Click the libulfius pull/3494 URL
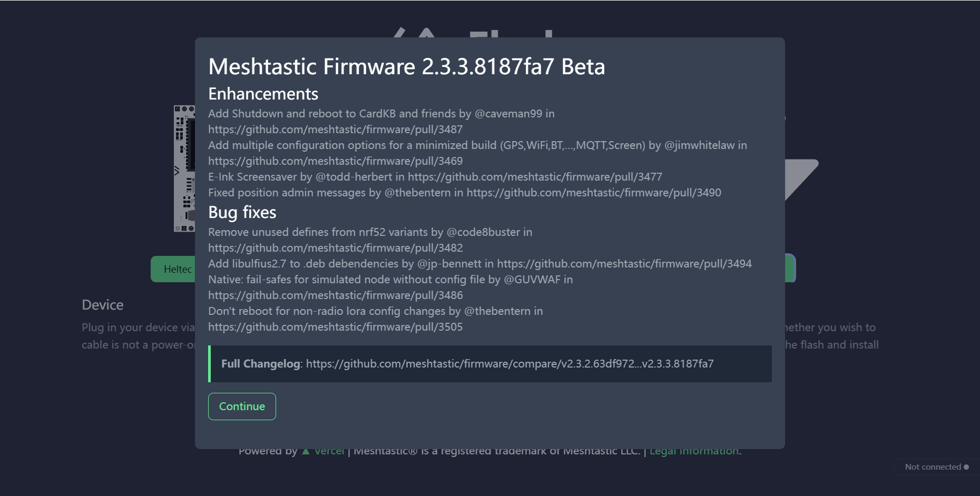This screenshot has height=496, width=980. 624,264
